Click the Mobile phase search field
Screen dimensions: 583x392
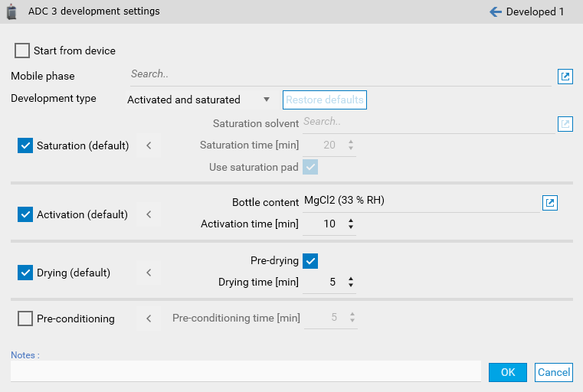339,75
